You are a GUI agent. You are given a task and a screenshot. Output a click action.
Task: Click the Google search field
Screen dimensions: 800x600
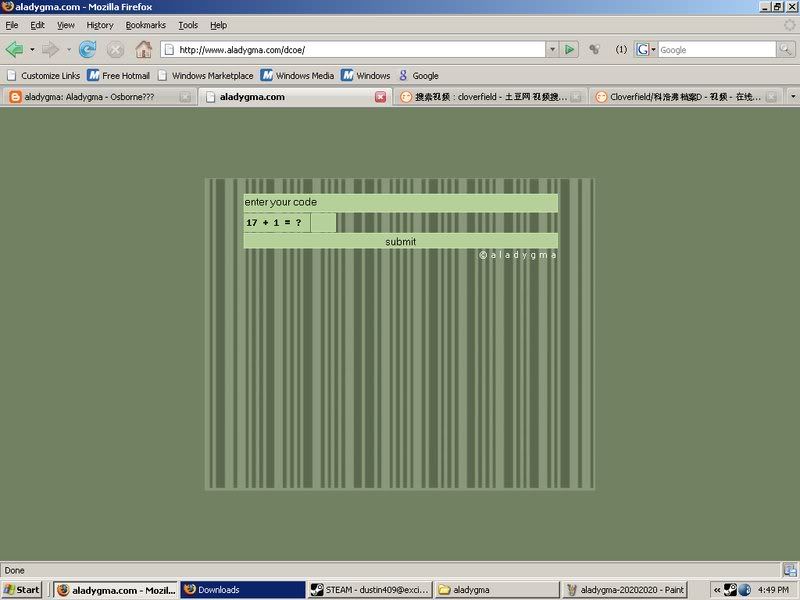pos(716,49)
